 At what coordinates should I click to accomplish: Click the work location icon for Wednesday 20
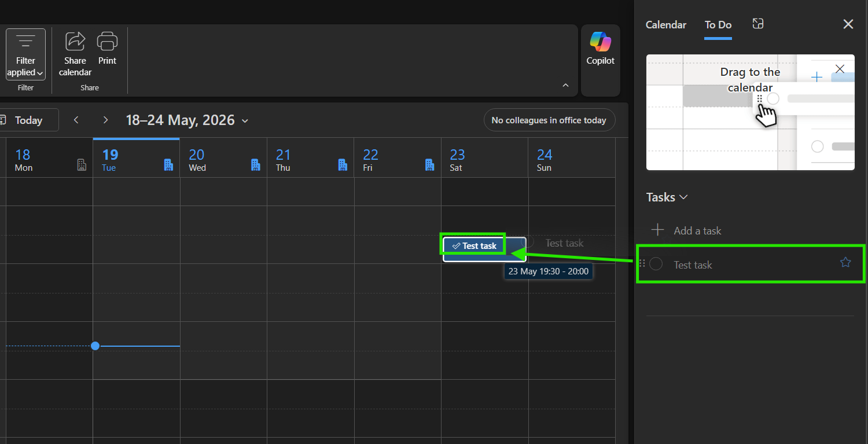pos(256,165)
